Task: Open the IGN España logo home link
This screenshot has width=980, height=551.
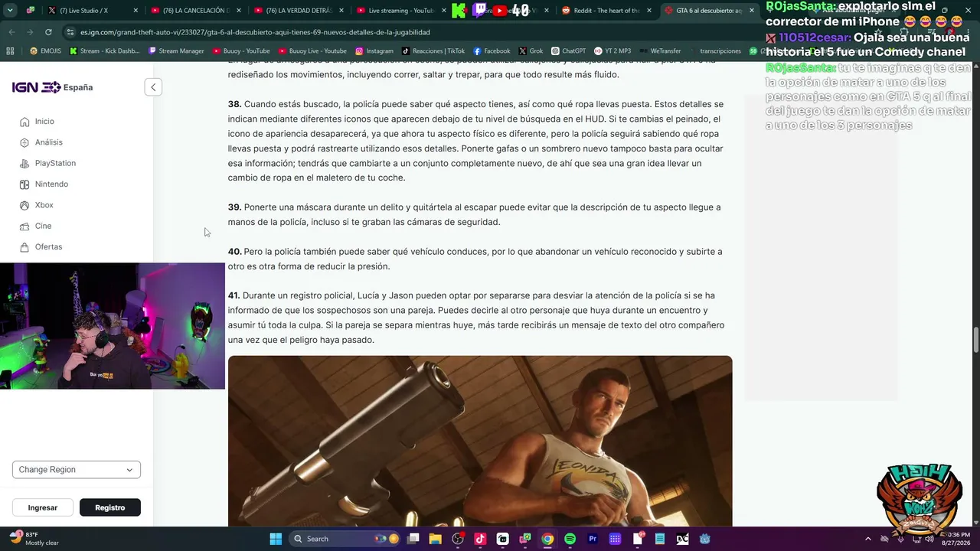Action: 52,87
